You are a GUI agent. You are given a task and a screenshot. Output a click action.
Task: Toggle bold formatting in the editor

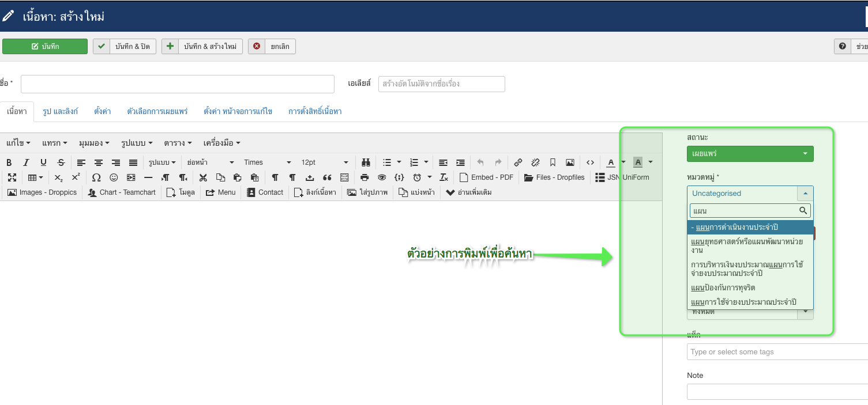coord(9,162)
